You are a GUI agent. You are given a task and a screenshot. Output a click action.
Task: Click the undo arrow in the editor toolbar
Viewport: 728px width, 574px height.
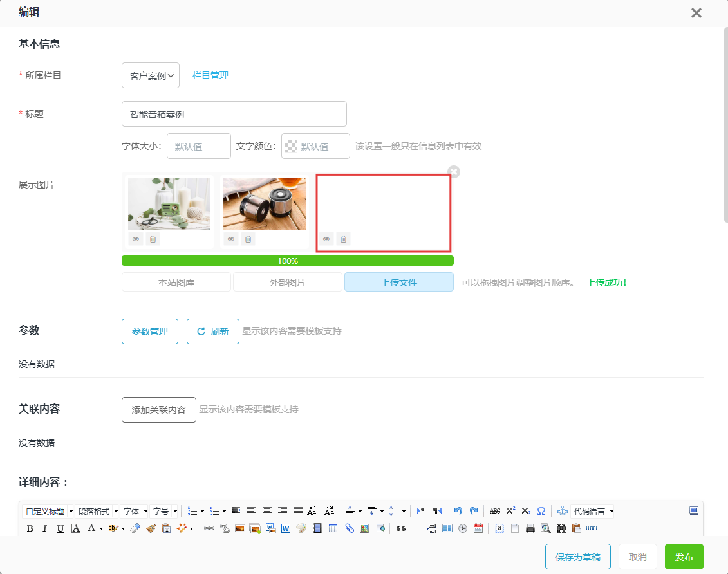coord(458,511)
